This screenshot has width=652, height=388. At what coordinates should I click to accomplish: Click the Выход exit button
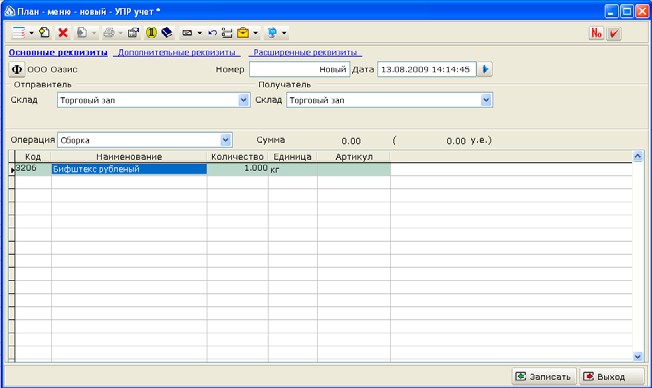(611, 377)
